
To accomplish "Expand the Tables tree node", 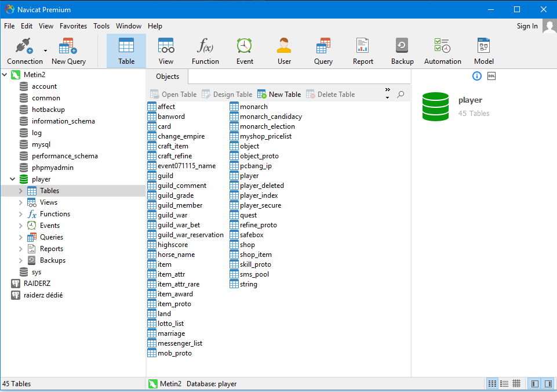I will tap(21, 191).
